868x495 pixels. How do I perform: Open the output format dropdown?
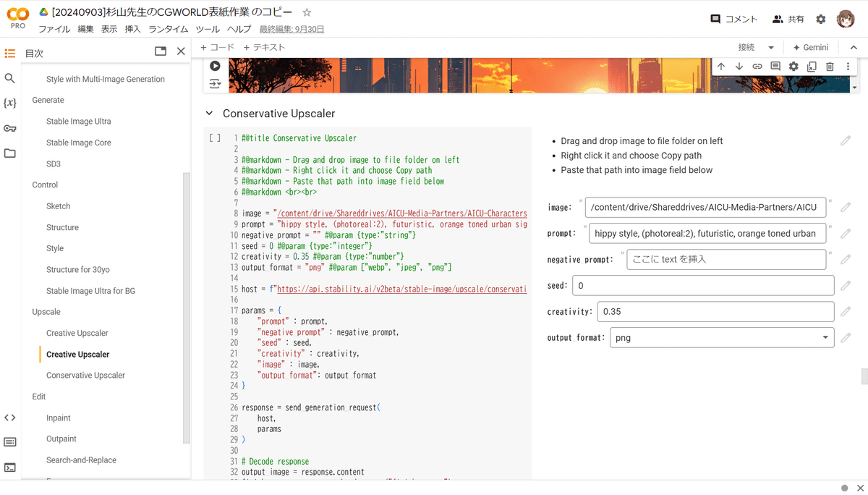click(722, 338)
